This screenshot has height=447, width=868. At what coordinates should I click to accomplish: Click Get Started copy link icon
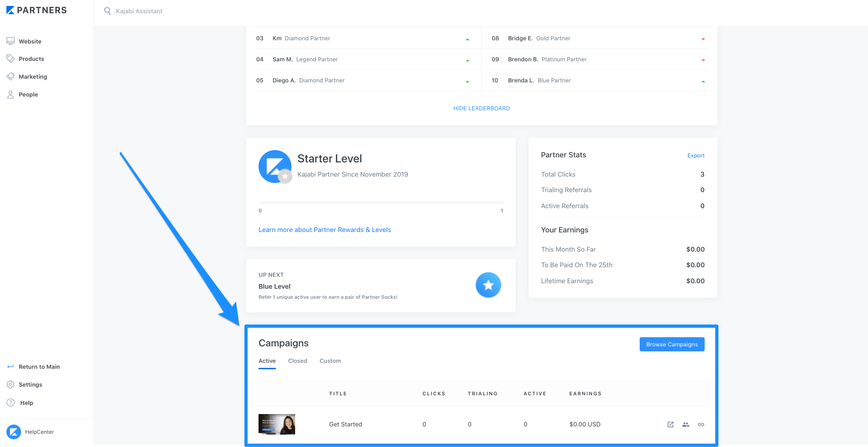(701, 425)
